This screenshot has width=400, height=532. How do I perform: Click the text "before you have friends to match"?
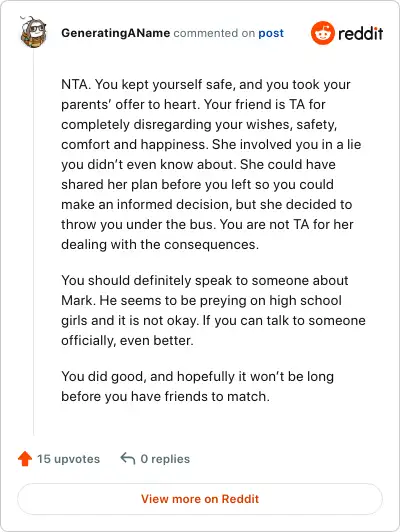tap(165, 396)
